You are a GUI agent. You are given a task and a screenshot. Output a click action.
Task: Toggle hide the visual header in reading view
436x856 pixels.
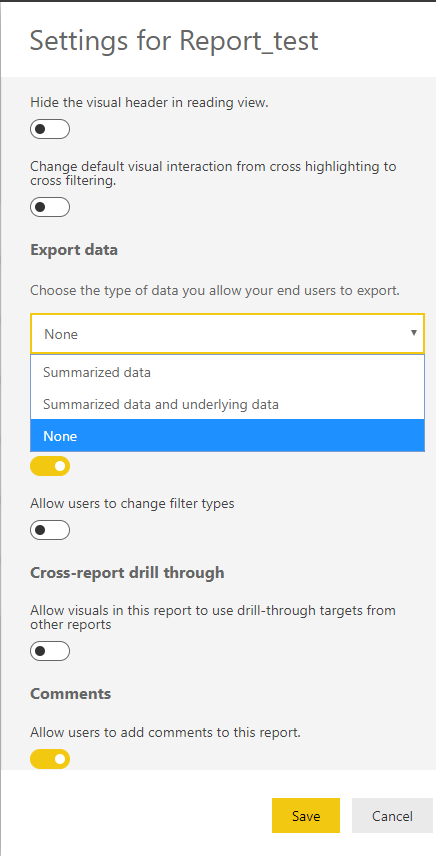pos(50,129)
